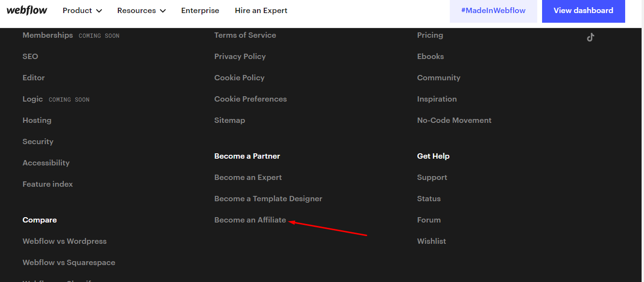644x282 pixels.
Task: Open the Wishlist link
Action: 431,241
